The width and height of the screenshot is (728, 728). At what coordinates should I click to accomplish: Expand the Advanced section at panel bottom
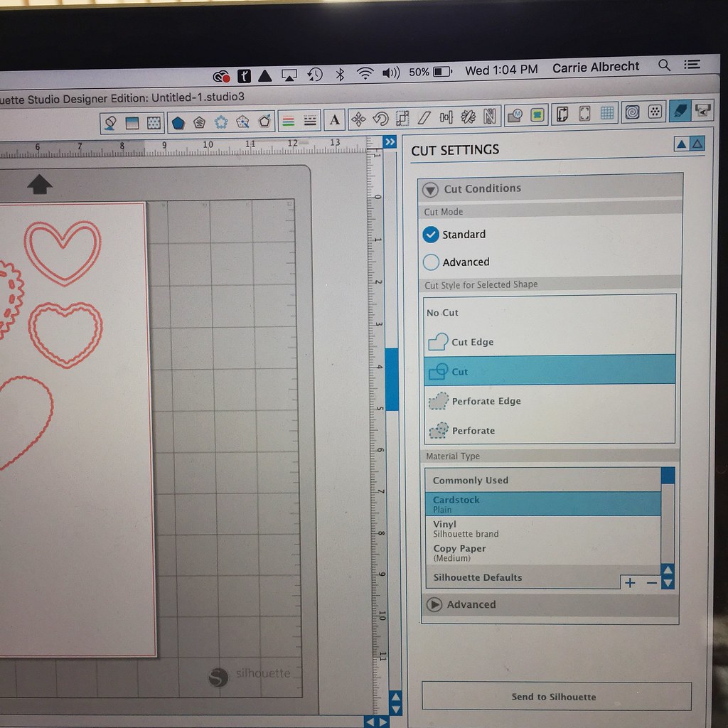click(x=434, y=604)
